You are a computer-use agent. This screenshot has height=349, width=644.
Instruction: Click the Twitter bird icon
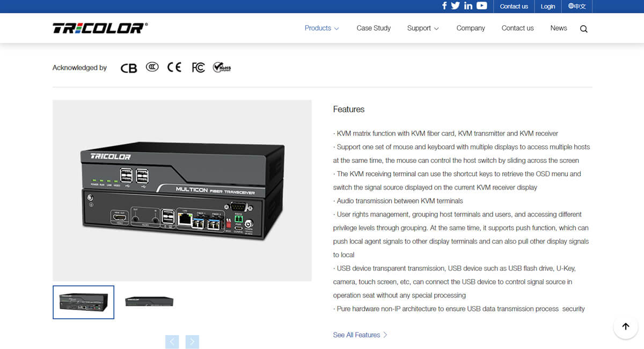[x=456, y=6]
